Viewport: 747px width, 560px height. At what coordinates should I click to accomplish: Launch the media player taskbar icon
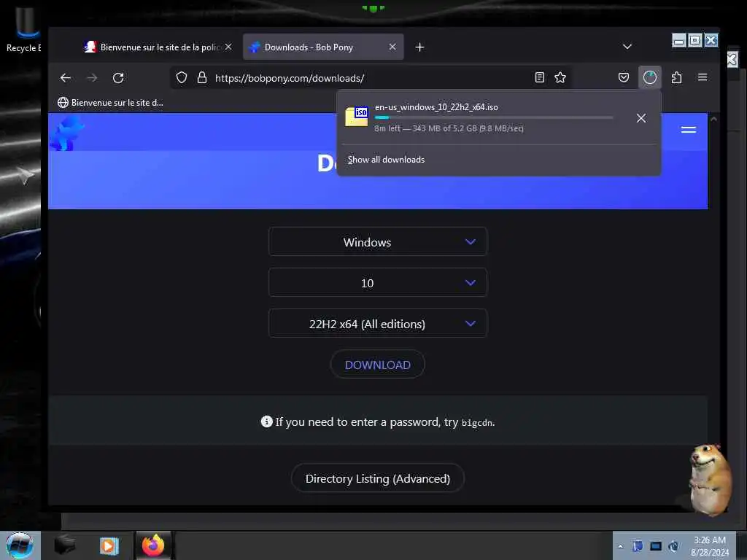[x=109, y=545]
